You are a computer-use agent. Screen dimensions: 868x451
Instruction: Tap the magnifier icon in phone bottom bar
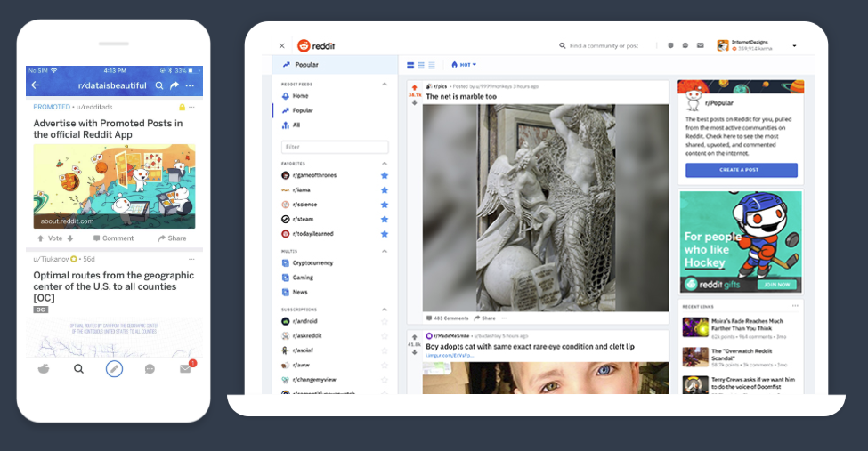(x=78, y=368)
